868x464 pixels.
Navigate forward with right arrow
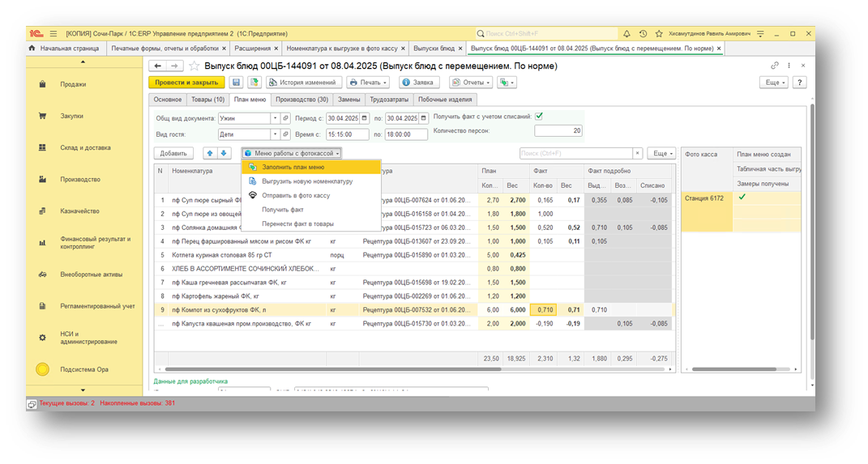click(174, 66)
